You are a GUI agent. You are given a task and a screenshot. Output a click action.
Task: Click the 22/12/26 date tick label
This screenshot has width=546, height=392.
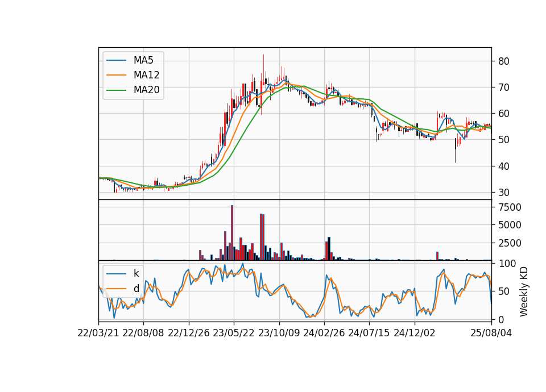click(x=189, y=333)
